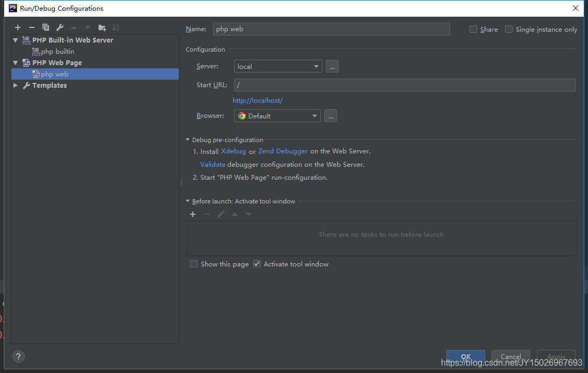Viewport: 588px width, 373px height.
Task: Expand the Templates tree node
Action: click(x=16, y=86)
